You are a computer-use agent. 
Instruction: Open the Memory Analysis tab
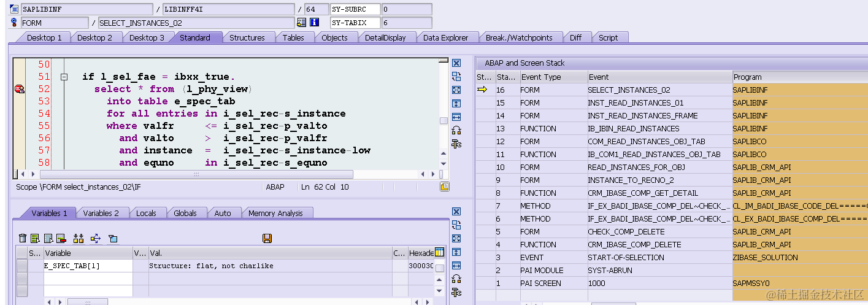[275, 213]
